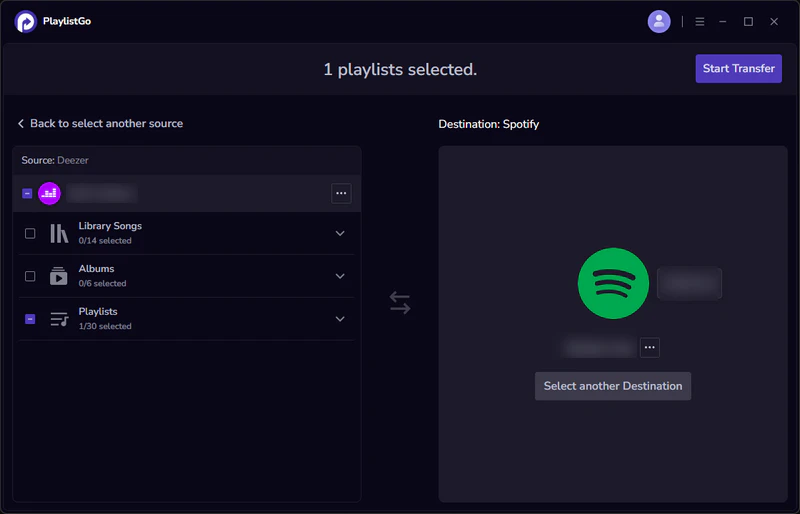Open the Deezer account more-options button
Screen dimensions: 800x514
(341, 193)
